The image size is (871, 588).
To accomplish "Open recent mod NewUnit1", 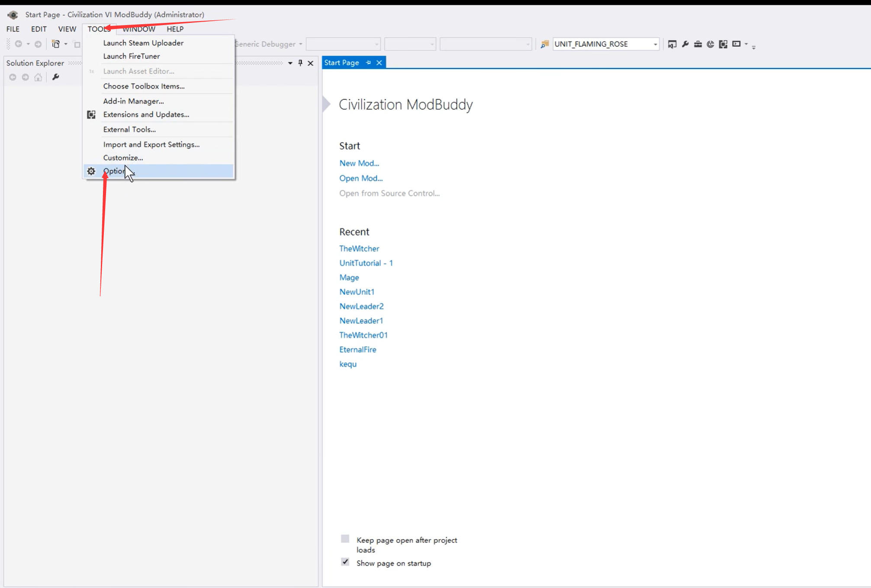I will (357, 292).
